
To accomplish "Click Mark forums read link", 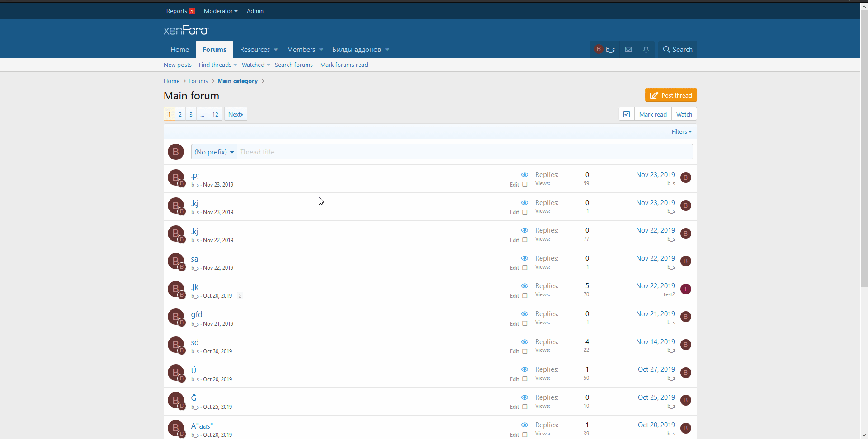I will (344, 65).
